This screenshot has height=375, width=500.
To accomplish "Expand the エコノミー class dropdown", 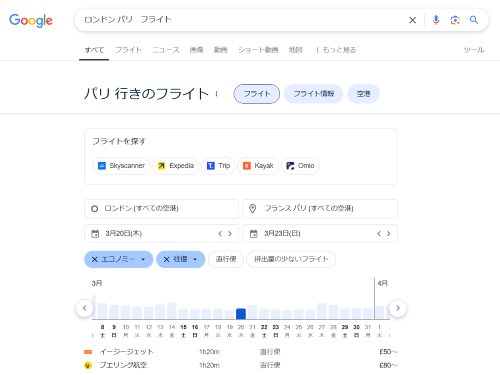I will point(143,259).
